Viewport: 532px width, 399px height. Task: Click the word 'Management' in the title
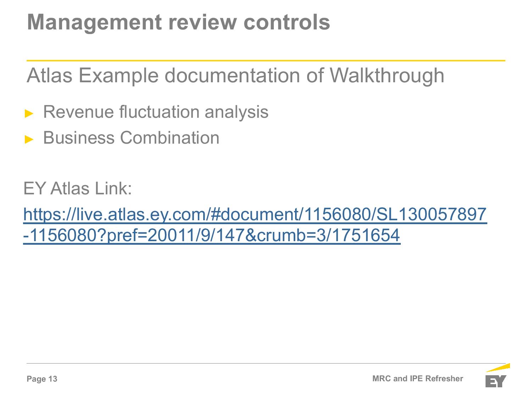click(x=94, y=22)
